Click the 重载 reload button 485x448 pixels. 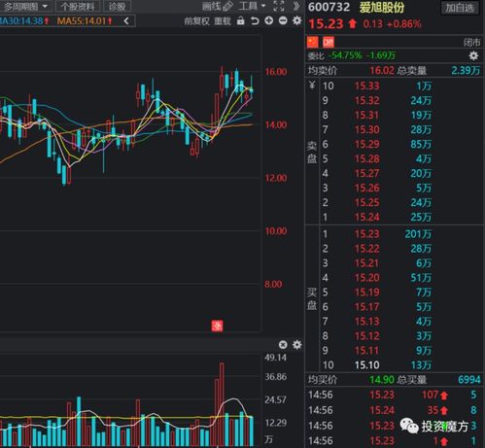[223, 21]
